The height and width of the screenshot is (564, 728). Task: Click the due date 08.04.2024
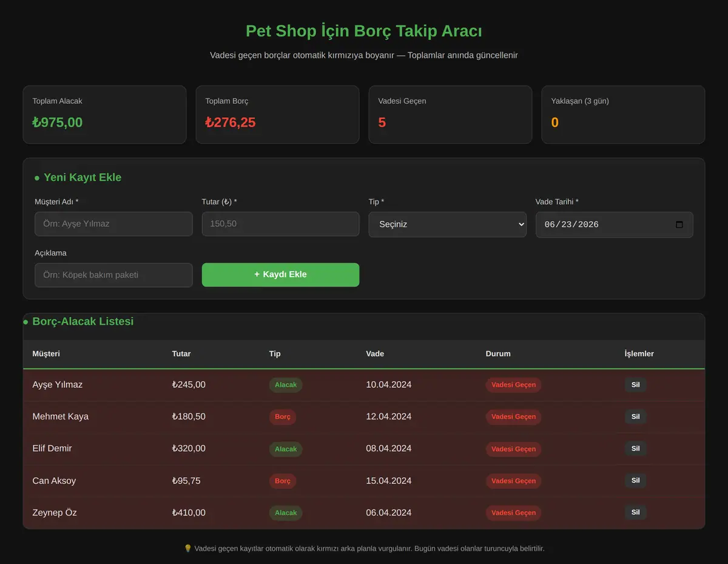[389, 449]
